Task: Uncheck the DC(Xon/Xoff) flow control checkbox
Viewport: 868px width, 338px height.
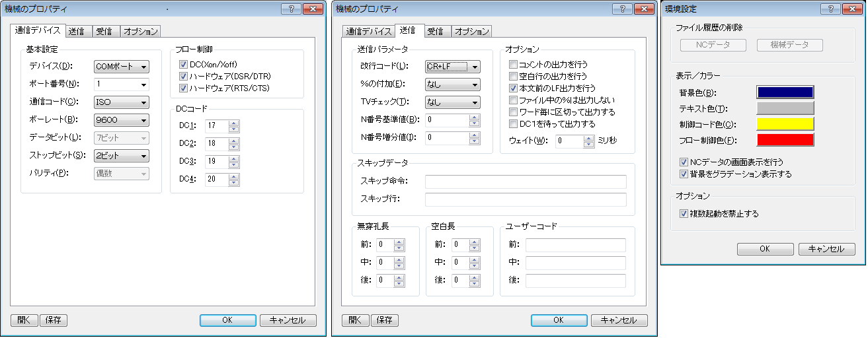Action: point(184,65)
